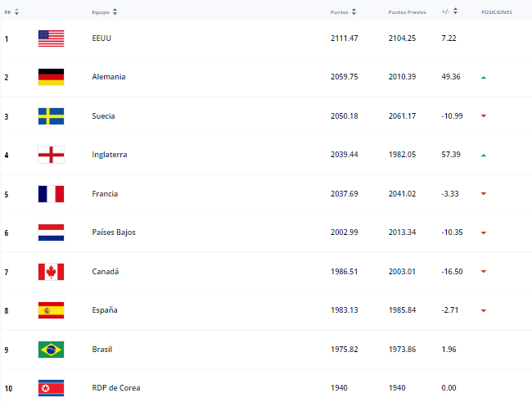Sort by Puntos column arrows

(354, 12)
